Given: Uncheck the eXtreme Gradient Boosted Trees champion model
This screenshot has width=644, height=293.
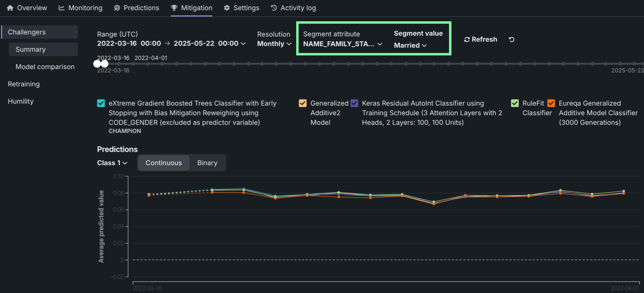Looking at the screenshot, I should (101, 103).
